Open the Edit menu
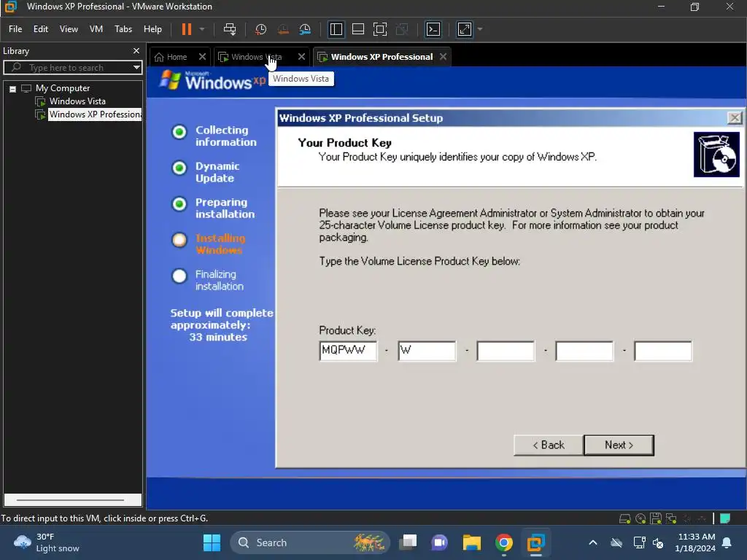 (41, 29)
